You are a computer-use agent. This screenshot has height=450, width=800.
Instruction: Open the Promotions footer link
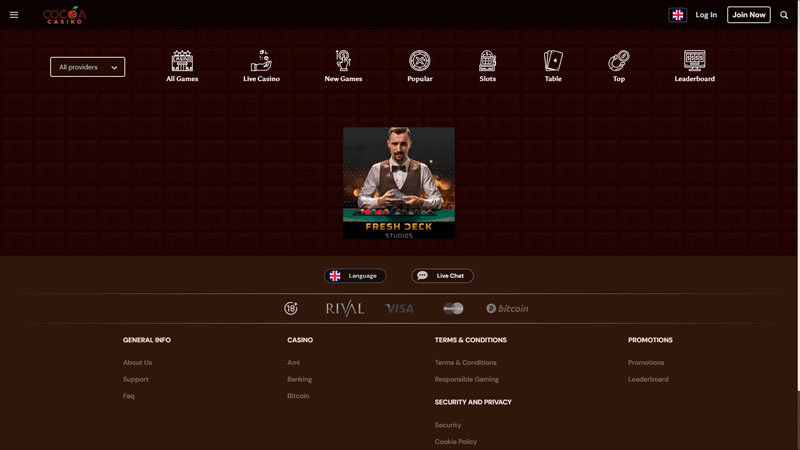pos(646,363)
